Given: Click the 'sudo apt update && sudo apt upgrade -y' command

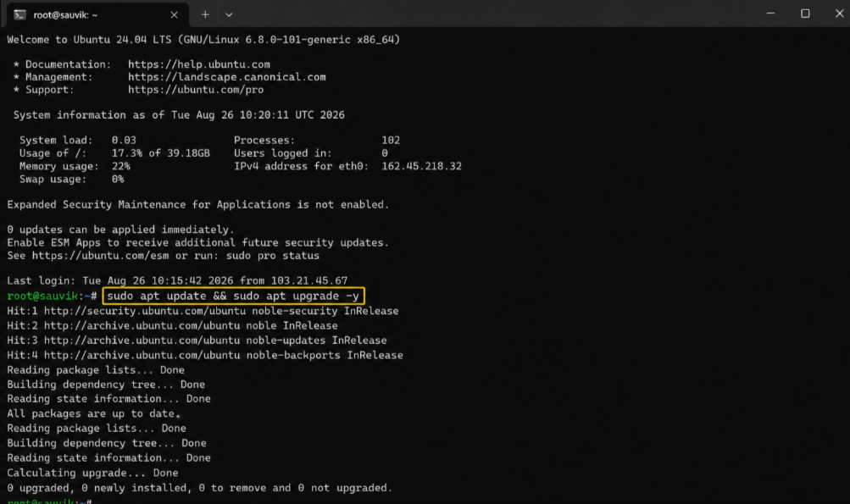Looking at the screenshot, I should click(233, 296).
